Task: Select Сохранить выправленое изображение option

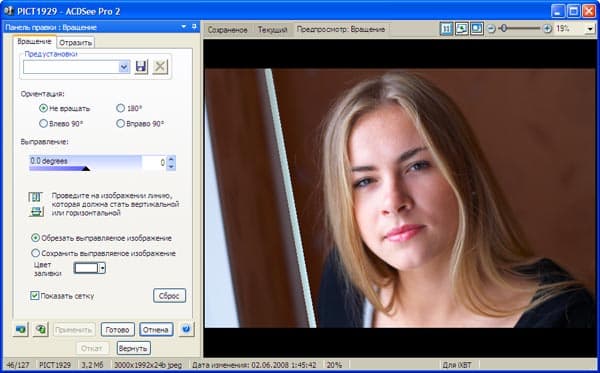Action: (x=35, y=253)
